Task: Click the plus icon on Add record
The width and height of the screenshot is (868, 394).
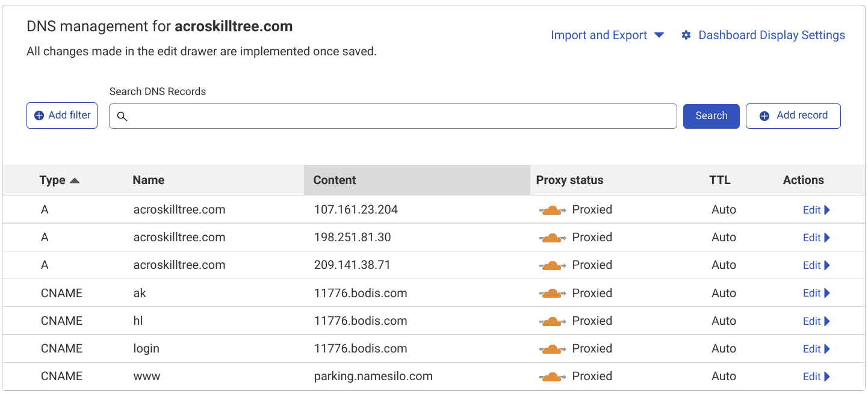Action: click(764, 116)
